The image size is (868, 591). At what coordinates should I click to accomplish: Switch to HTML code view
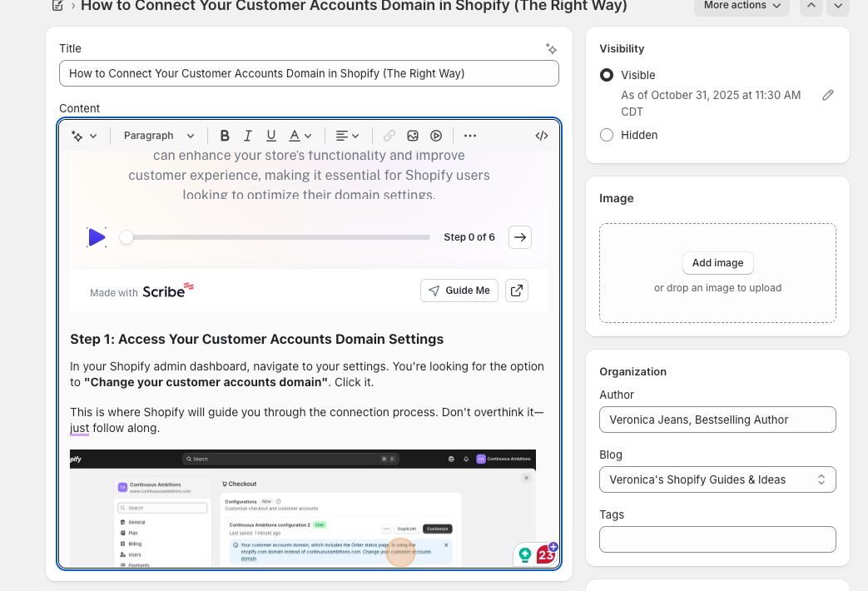(x=542, y=136)
